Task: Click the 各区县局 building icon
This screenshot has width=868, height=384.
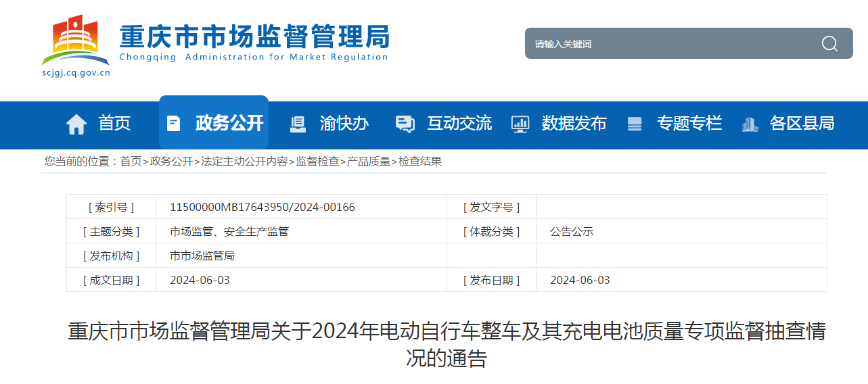Action: [x=750, y=124]
